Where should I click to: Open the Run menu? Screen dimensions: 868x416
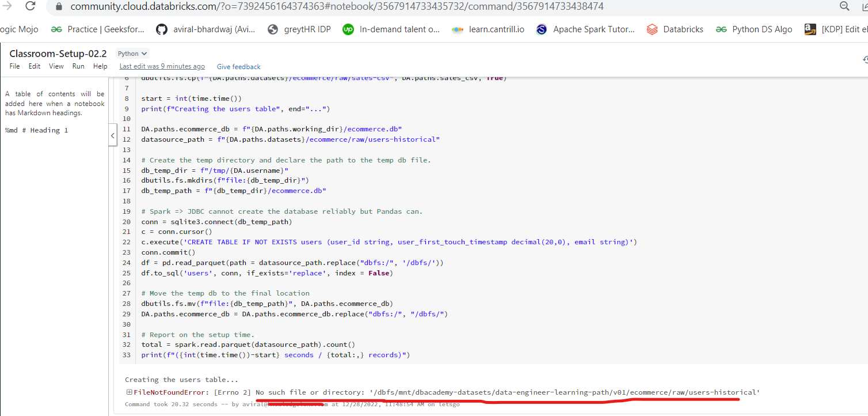(78, 66)
